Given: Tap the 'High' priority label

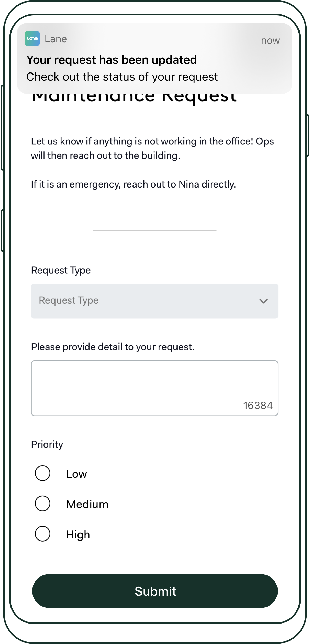Looking at the screenshot, I should pos(78,535).
